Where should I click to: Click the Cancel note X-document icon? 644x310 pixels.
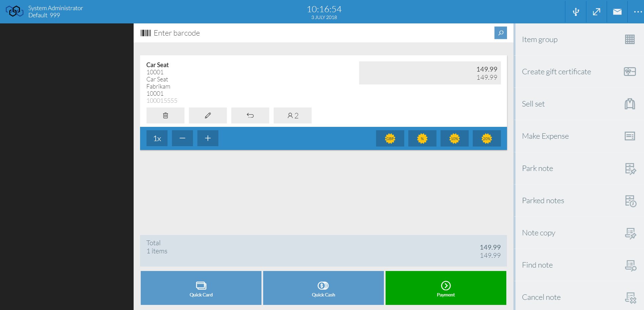point(630,298)
